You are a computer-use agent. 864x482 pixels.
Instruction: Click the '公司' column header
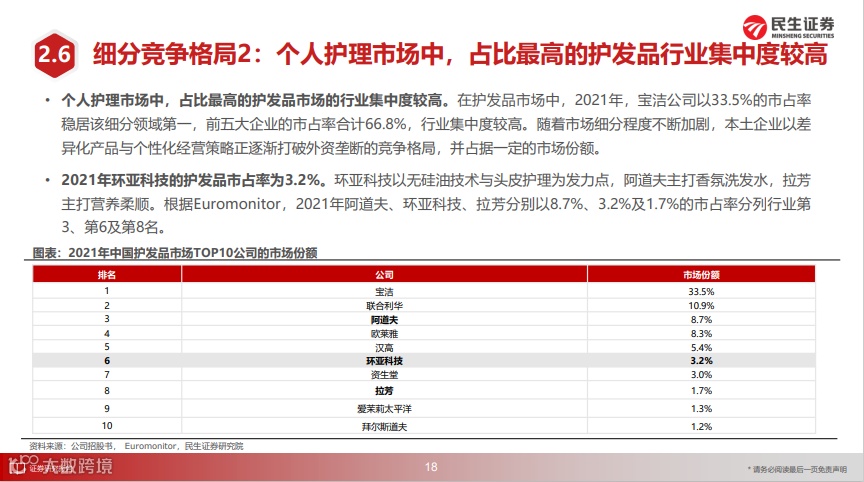[x=384, y=274]
